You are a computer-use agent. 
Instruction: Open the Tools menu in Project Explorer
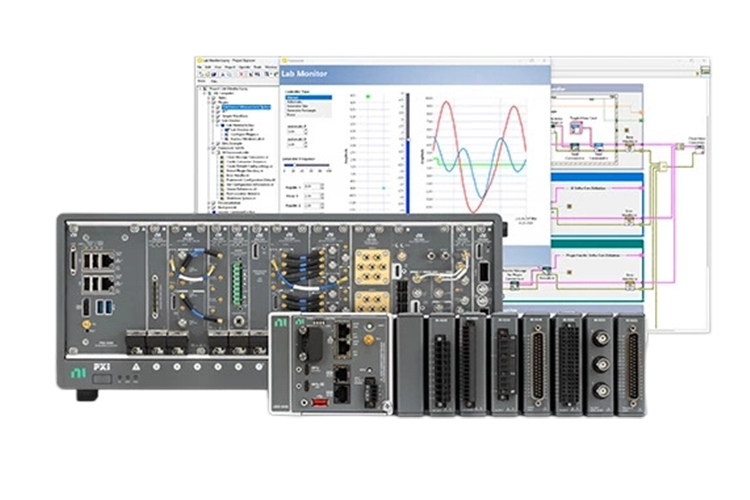click(257, 67)
